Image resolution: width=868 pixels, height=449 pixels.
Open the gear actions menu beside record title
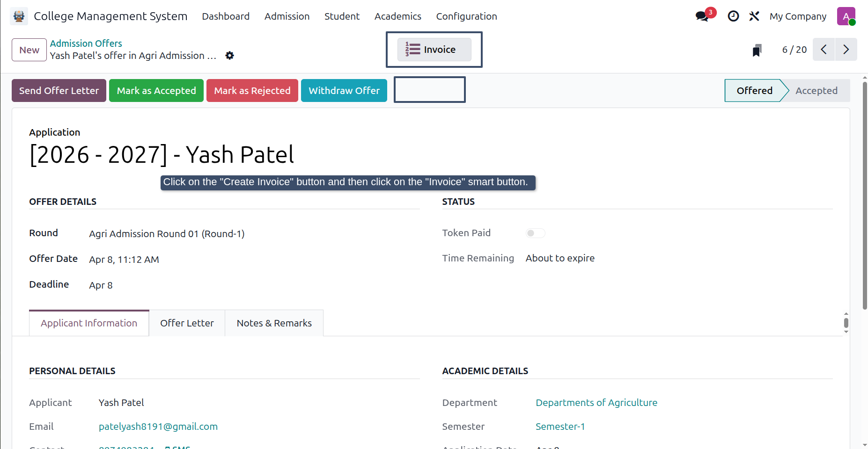point(229,56)
